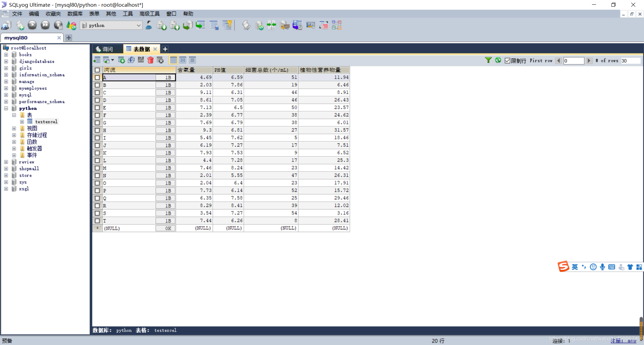Switch to form view mode
This screenshot has width=644, height=345.
183,60
